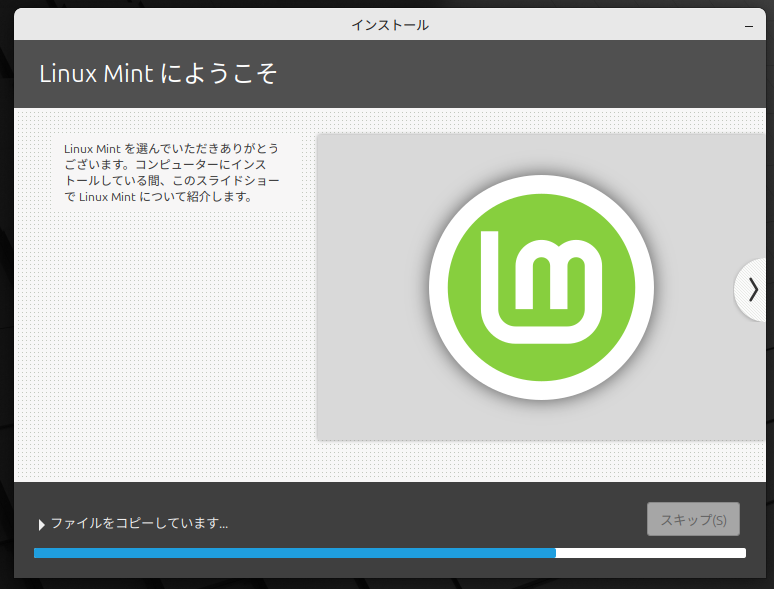Click the gray slide panel left of the logo

click(370, 290)
